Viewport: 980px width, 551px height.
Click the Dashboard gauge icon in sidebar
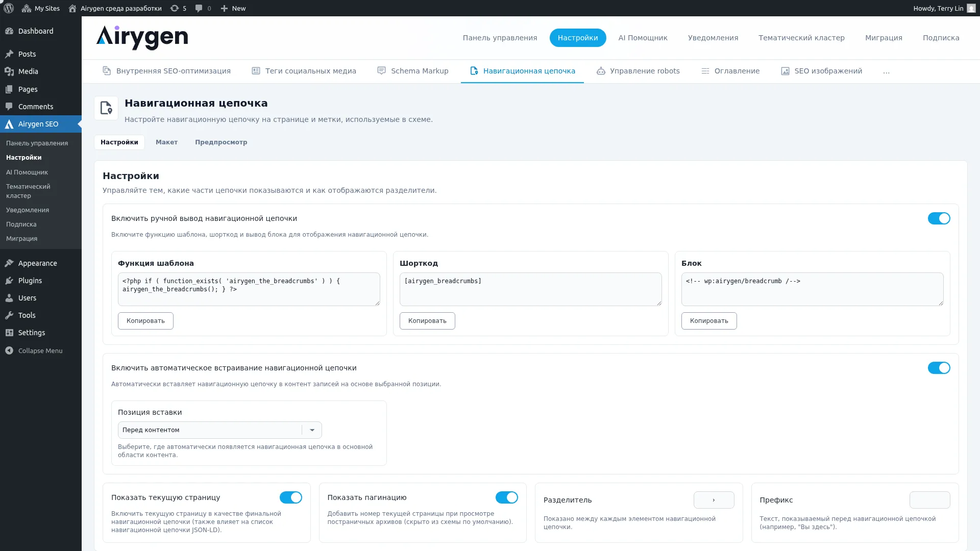9,31
